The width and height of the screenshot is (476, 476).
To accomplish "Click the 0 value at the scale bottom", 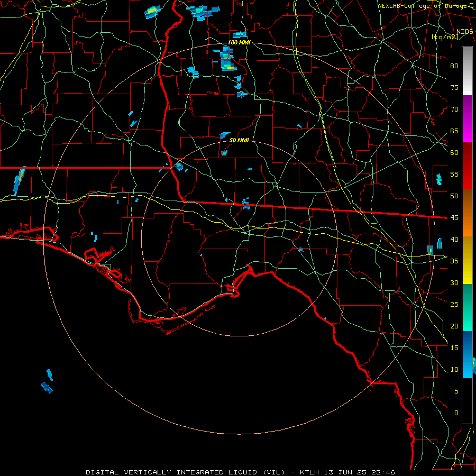I will [456, 413].
